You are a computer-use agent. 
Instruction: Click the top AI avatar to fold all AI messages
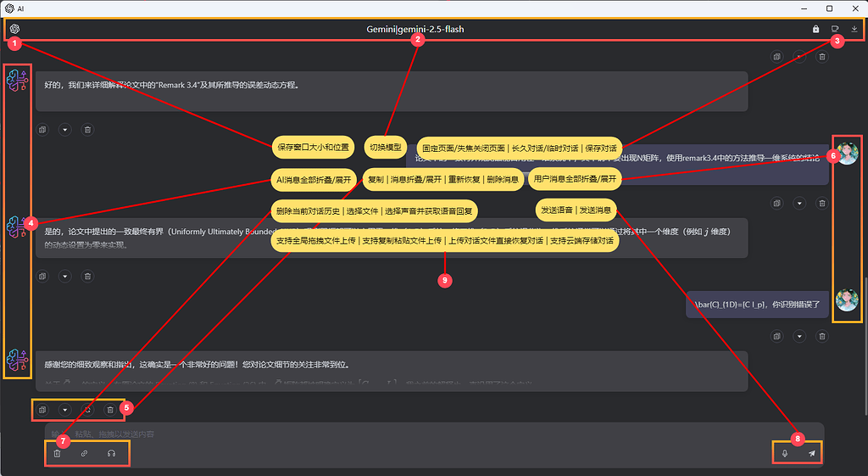point(17,81)
